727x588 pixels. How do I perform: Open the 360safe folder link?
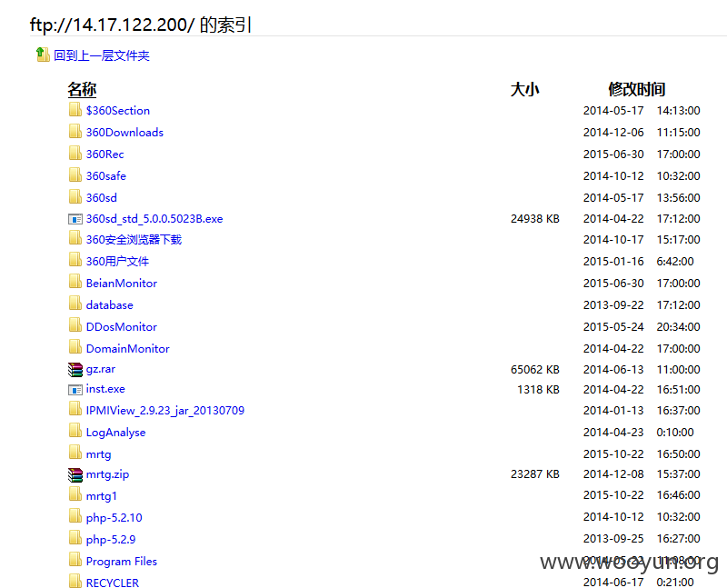(105, 175)
